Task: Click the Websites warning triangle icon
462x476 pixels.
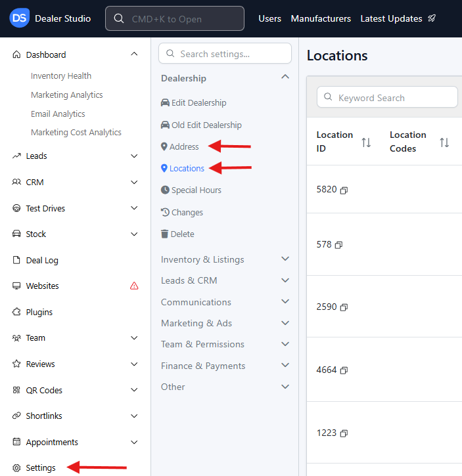Action: coord(134,286)
